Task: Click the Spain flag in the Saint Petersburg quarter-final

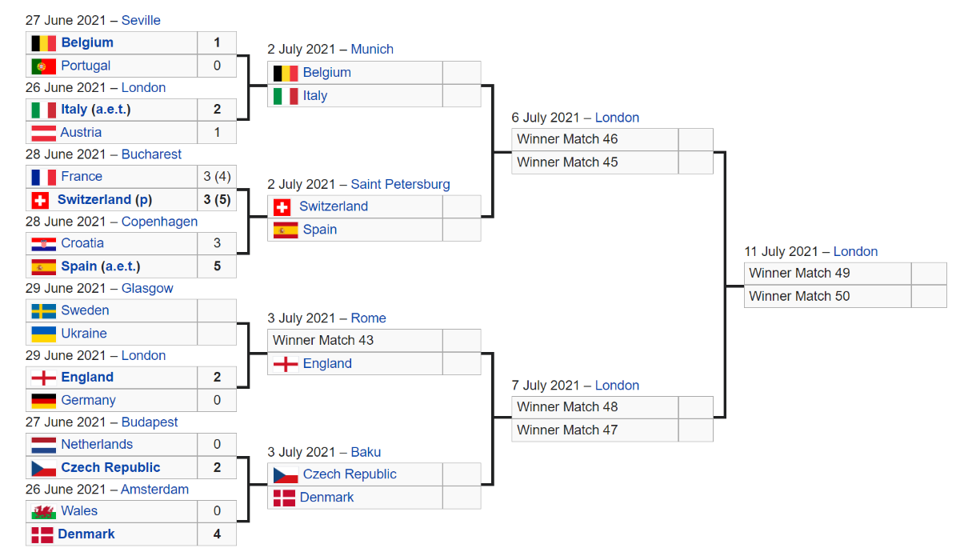Action: [x=286, y=230]
